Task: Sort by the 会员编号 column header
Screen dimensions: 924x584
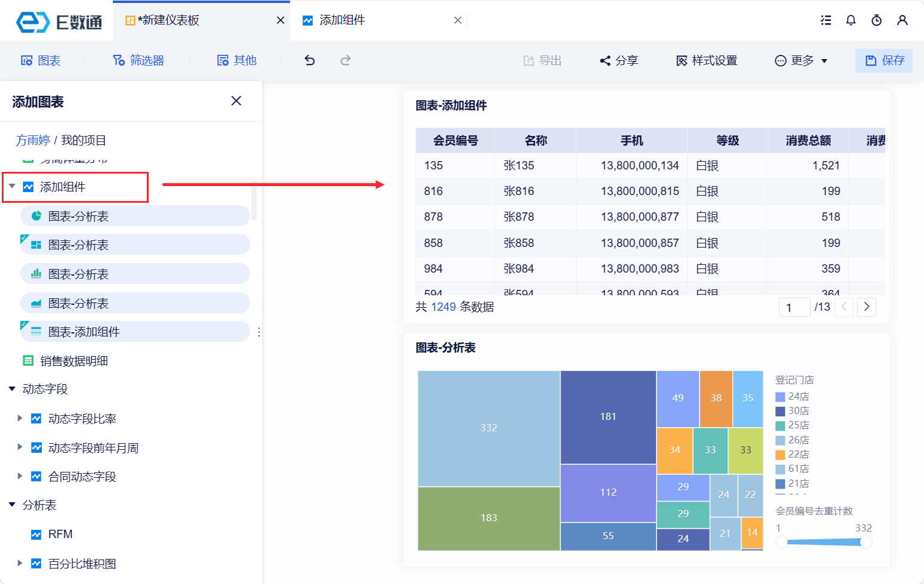Action: pyautogui.click(x=455, y=141)
